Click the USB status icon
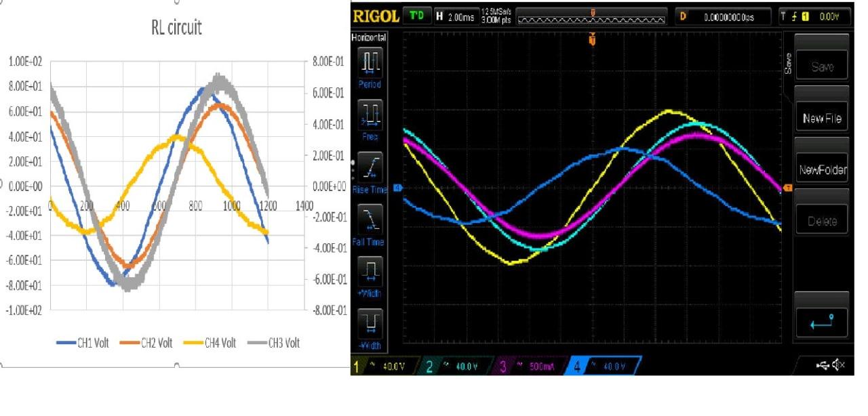This screenshot has width=868, height=416. [x=823, y=366]
